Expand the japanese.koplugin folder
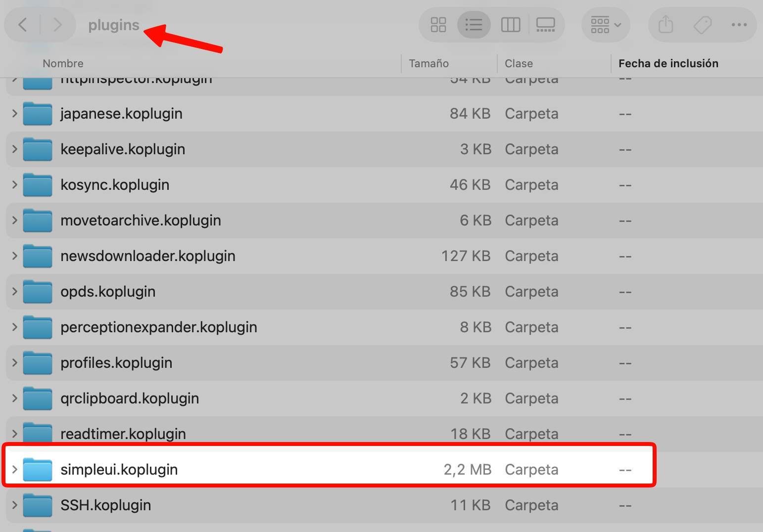The height and width of the screenshot is (532, 763). [x=14, y=114]
